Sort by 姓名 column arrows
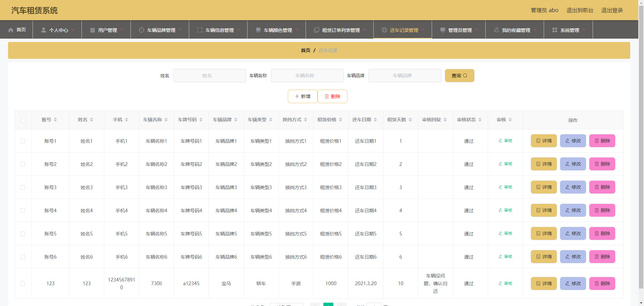Image resolution: width=644 pixels, height=306 pixels. click(x=92, y=120)
